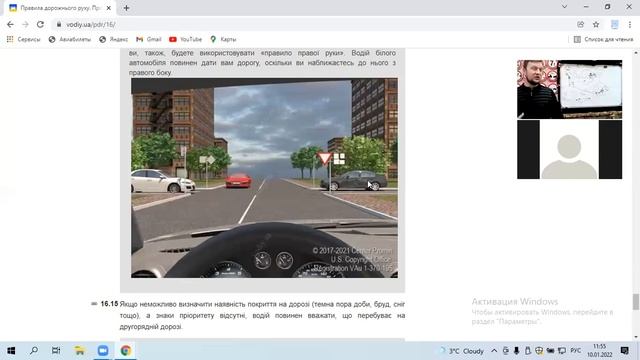640x360 pixels.
Task: Bookmark this page with the star icon
Action: [596, 24]
